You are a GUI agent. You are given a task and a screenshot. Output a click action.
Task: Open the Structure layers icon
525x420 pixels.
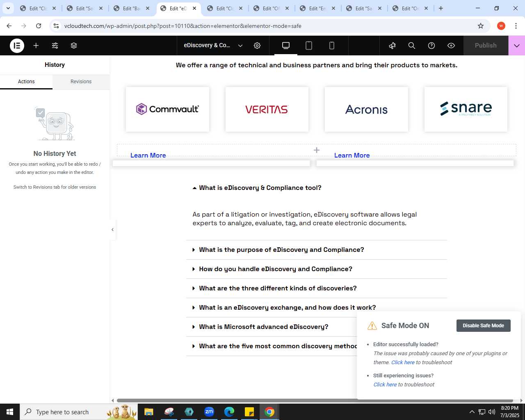pyautogui.click(x=74, y=46)
